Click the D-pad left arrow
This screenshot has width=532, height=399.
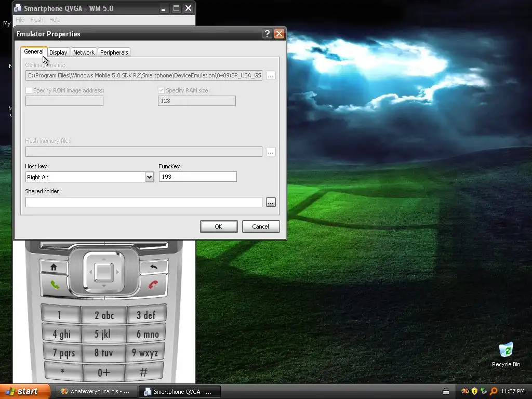90,272
